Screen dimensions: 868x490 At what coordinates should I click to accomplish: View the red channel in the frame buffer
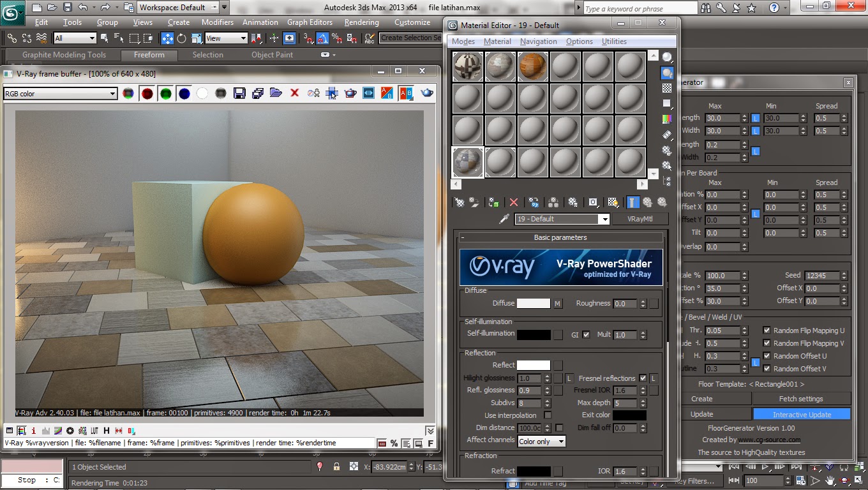click(147, 93)
